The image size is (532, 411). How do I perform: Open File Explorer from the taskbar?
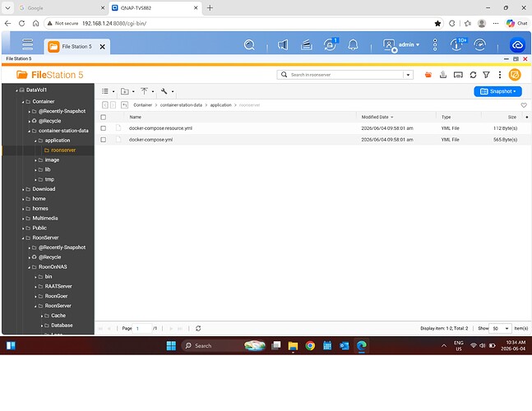click(293, 346)
